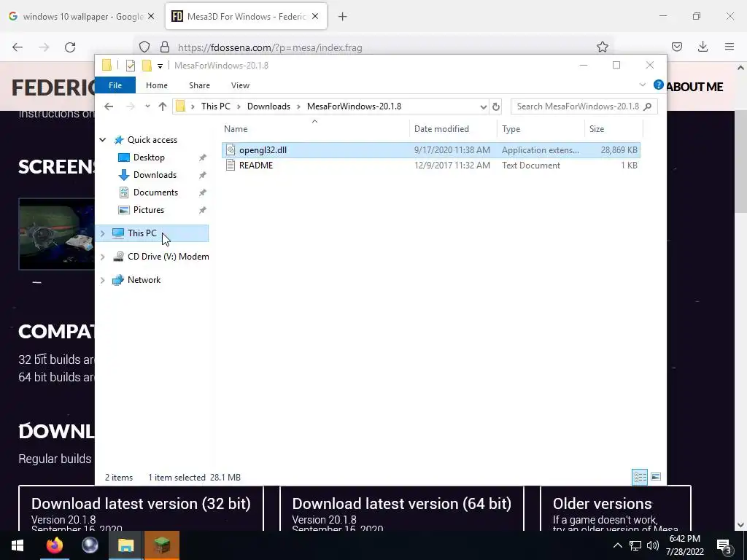Image resolution: width=747 pixels, height=560 pixels.
Task: Click the Firefox back button
Action: click(18, 47)
